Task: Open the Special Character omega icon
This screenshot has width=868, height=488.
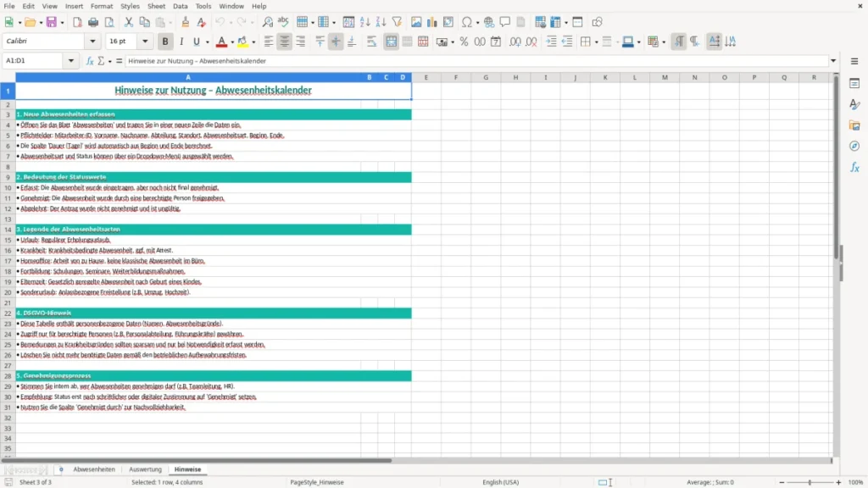Action: pos(467,22)
